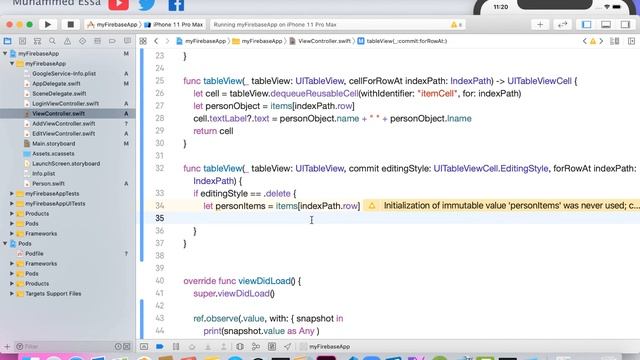Open AppDelegate.swift file
This screenshot has height=360, width=640.
point(56,83)
